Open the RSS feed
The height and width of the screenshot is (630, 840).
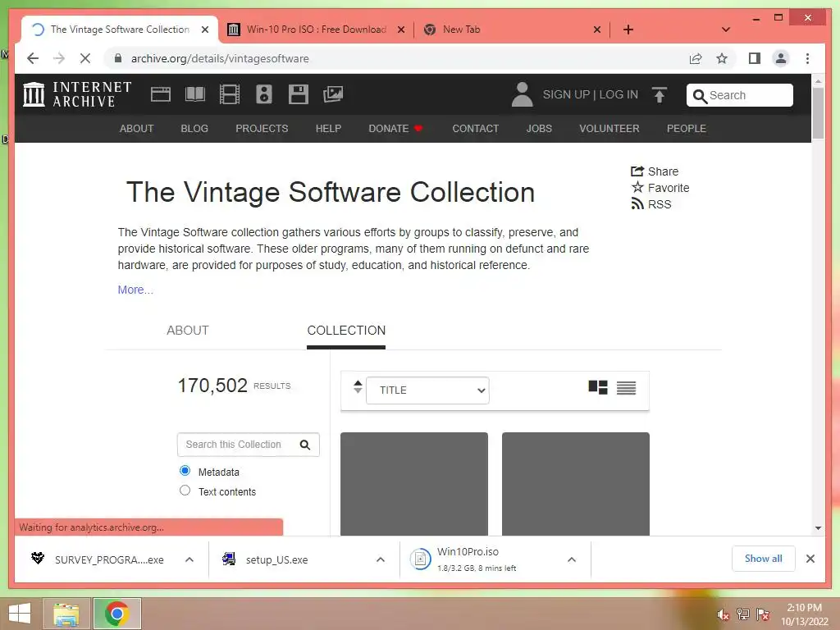[x=651, y=204]
